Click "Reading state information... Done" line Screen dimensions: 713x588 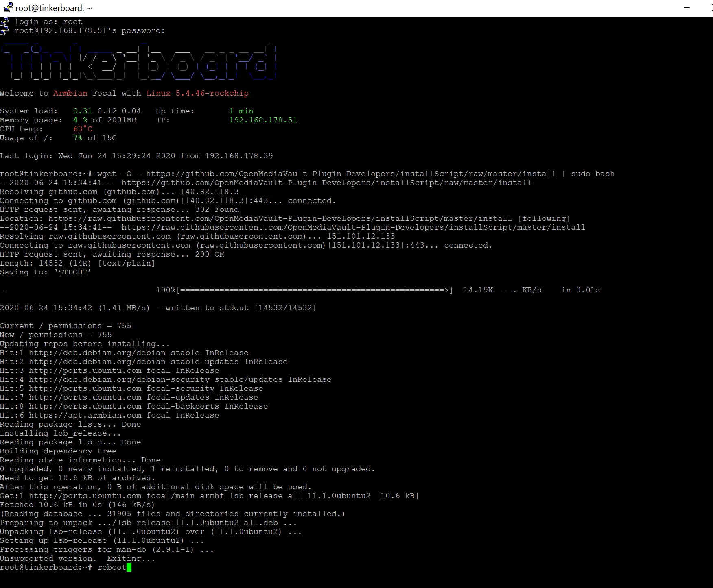[x=80, y=460]
